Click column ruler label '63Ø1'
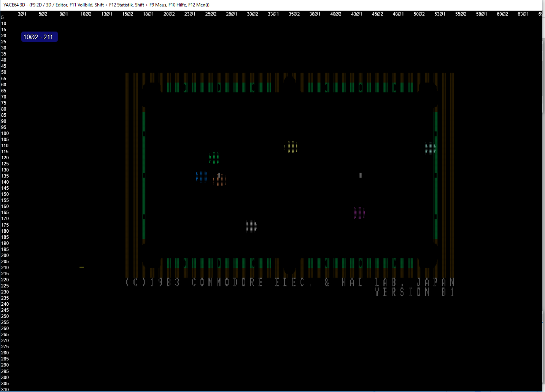The width and height of the screenshot is (545, 392). [x=523, y=14]
